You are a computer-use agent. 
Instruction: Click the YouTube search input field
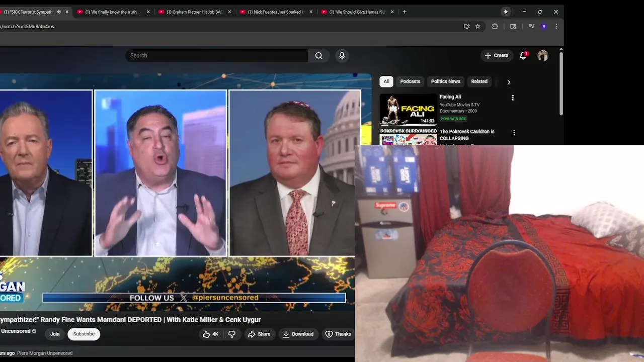(x=216, y=56)
